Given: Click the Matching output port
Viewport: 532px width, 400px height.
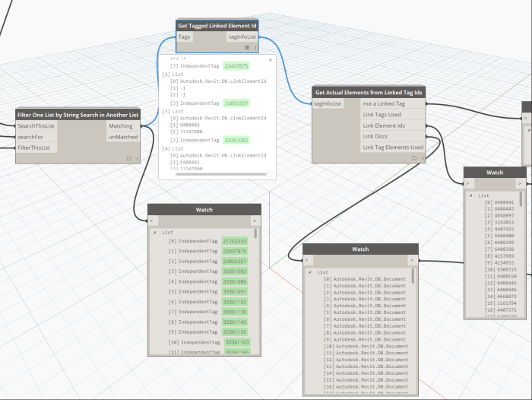Looking at the screenshot, I should [x=120, y=126].
